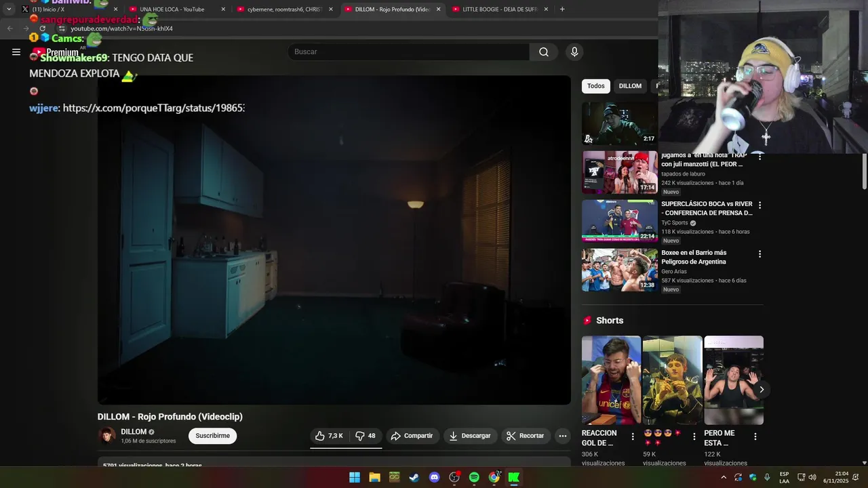The height and width of the screenshot is (488, 868).
Task: Open more actions ellipsis next to Recortar
Action: coord(563,436)
